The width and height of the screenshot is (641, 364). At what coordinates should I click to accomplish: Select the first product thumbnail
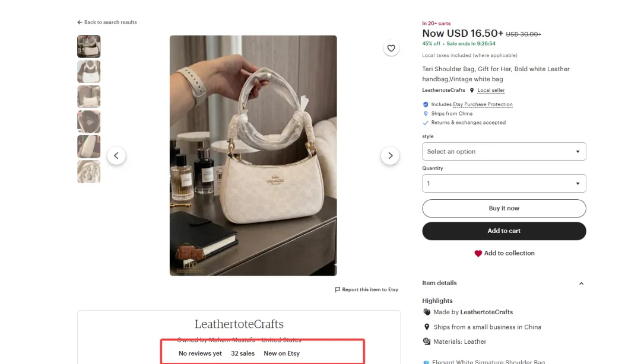coord(89,46)
